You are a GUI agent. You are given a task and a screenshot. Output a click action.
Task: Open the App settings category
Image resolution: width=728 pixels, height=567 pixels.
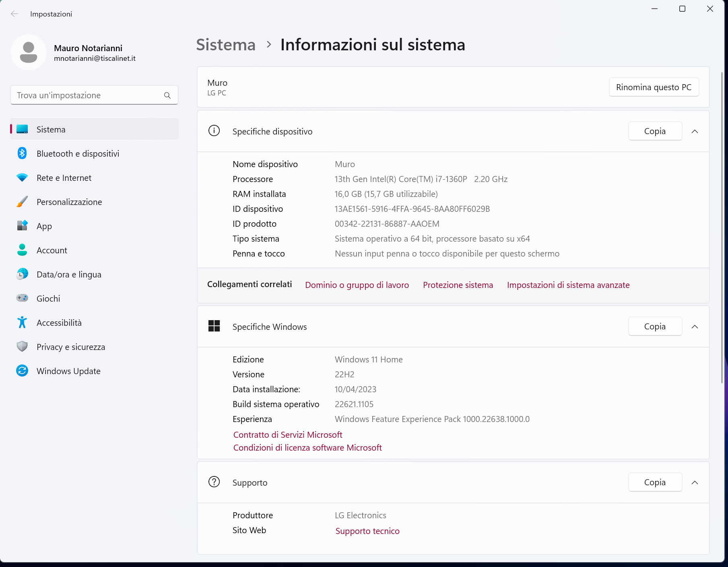click(x=44, y=226)
